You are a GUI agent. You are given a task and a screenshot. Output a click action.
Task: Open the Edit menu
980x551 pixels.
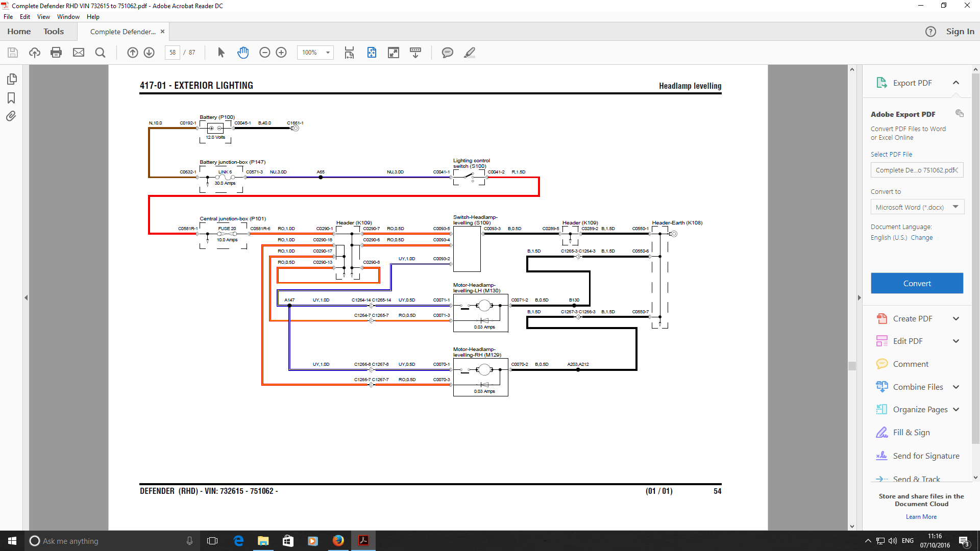pyautogui.click(x=24, y=17)
